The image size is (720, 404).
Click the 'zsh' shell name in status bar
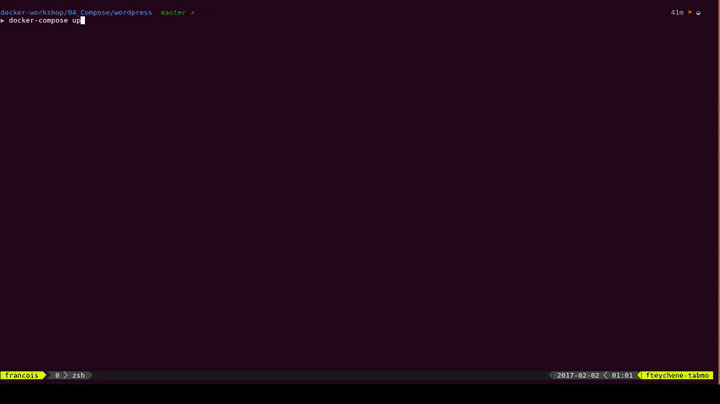77,375
